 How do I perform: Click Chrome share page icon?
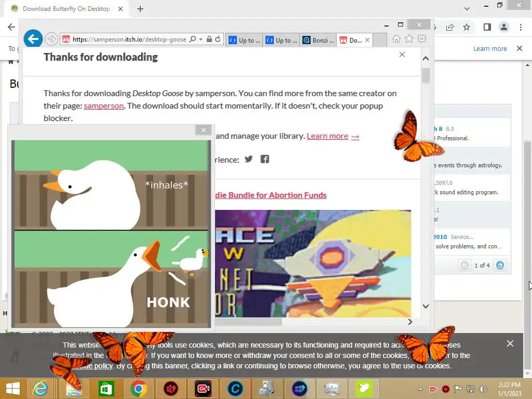pyautogui.click(x=450, y=27)
